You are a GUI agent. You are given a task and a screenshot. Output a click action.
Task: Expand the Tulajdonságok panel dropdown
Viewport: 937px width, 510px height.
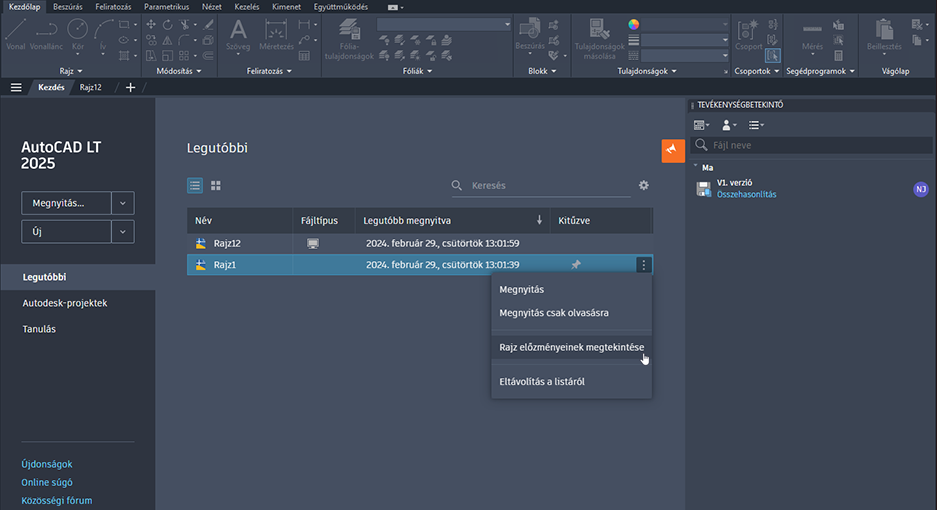(647, 71)
